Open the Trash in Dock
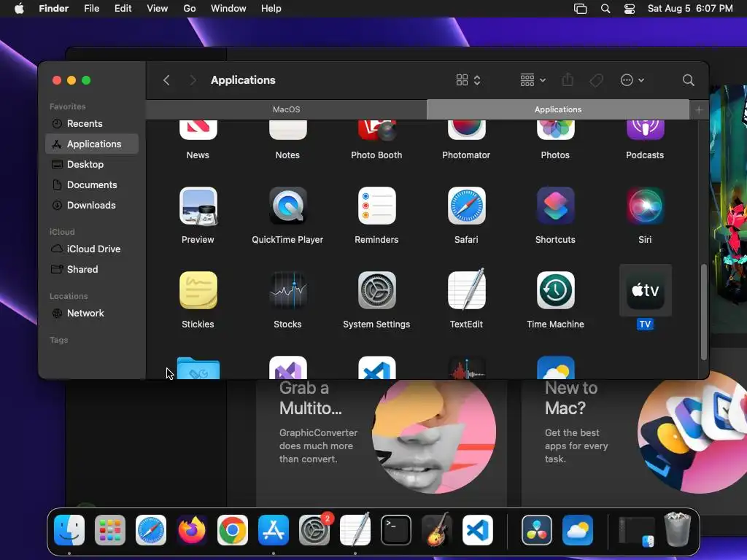This screenshot has width=747, height=560. point(678,529)
